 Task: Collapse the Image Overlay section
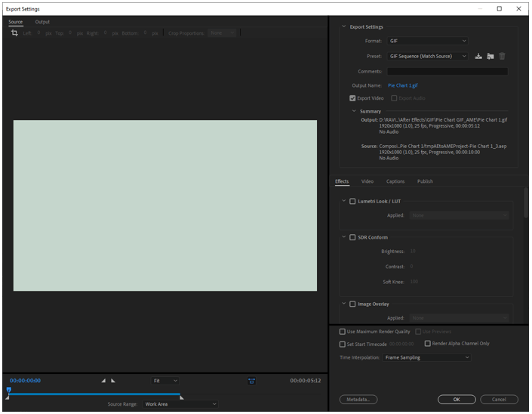pos(343,304)
